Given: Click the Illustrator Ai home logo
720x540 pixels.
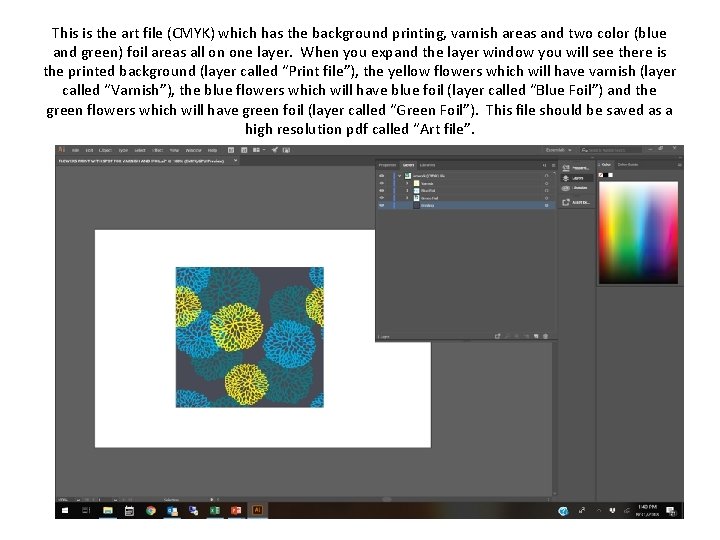Looking at the screenshot, I should coord(62,150).
